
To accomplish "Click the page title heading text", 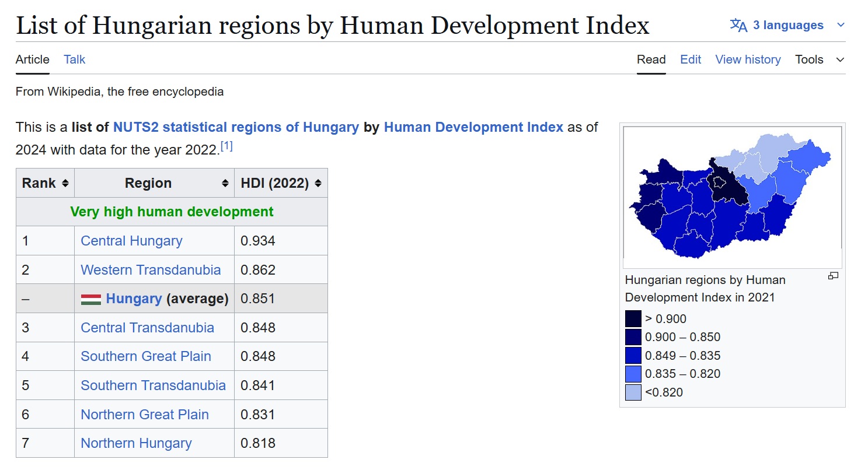I will coord(333,25).
